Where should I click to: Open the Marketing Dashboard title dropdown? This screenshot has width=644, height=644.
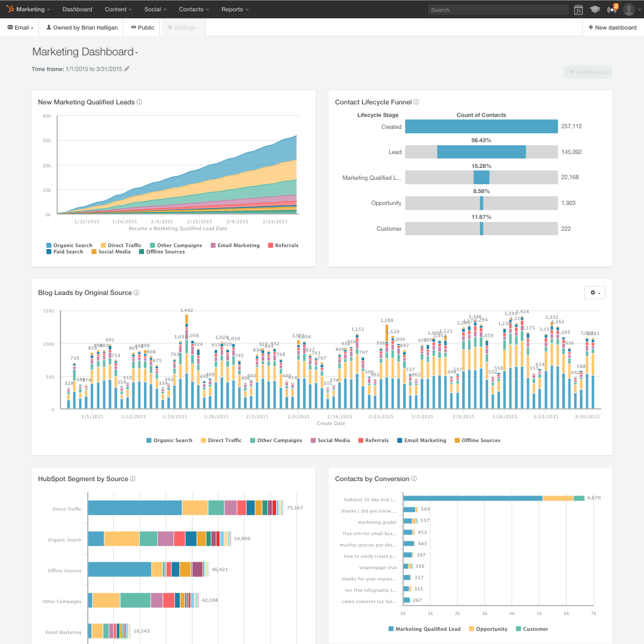(x=136, y=53)
